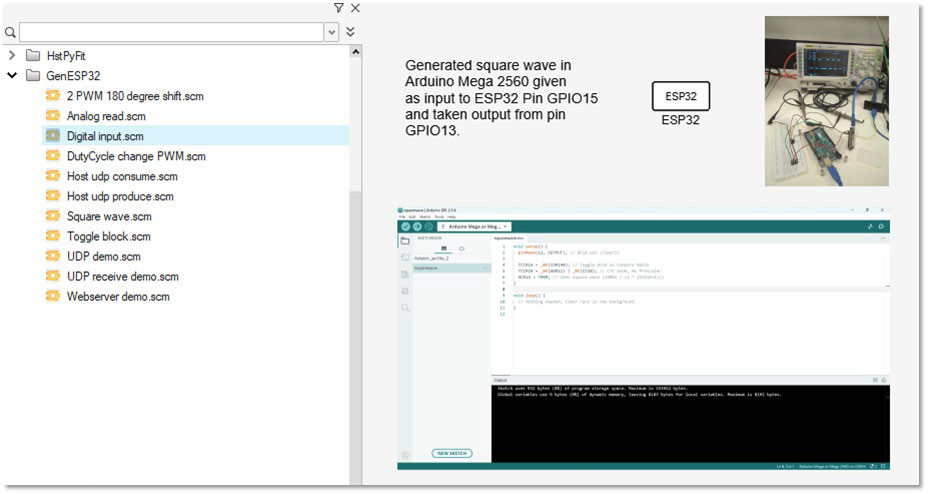The image size is (928, 494).
Task: Open 2 PWM 180 degree shift.scm
Action: 135,96
